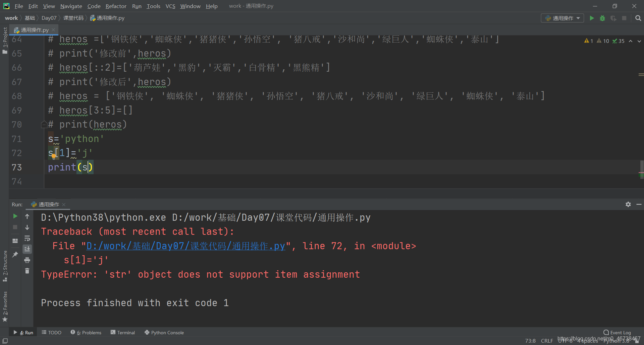Open the Code menu
Viewport: 644px width, 345px height.
click(94, 6)
